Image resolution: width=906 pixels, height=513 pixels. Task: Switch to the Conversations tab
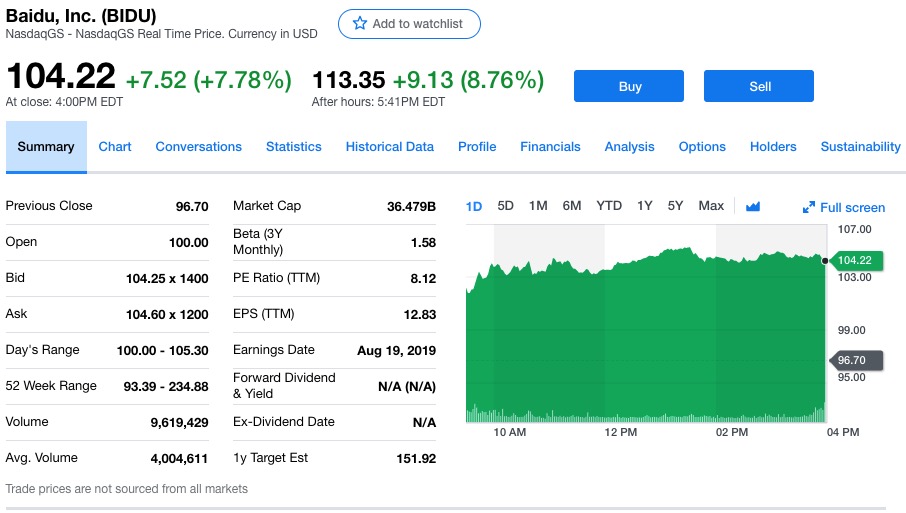(198, 147)
